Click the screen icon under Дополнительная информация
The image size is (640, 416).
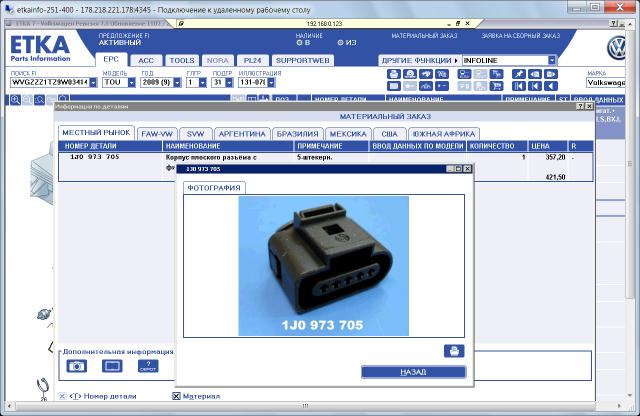(x=112, y=366)
